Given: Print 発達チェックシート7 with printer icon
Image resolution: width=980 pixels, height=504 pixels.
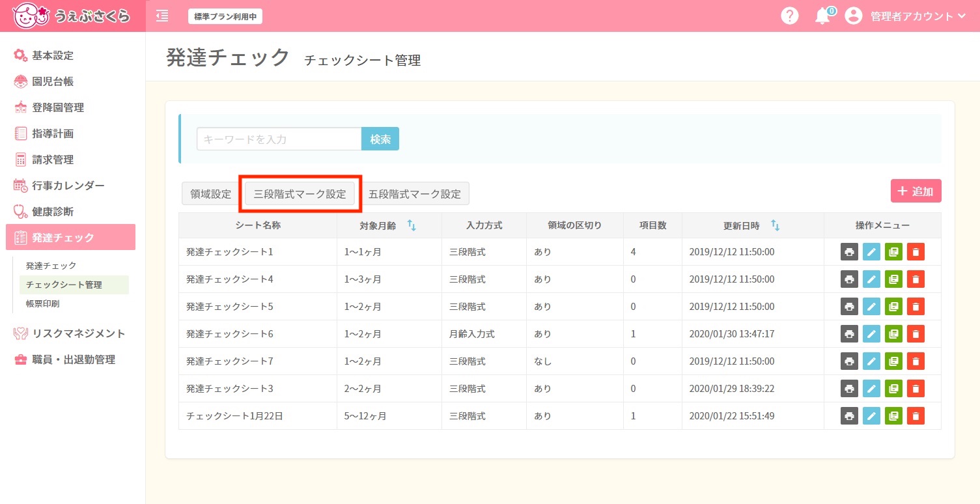Looking at the screenshot, I should [x=849, y=361].
